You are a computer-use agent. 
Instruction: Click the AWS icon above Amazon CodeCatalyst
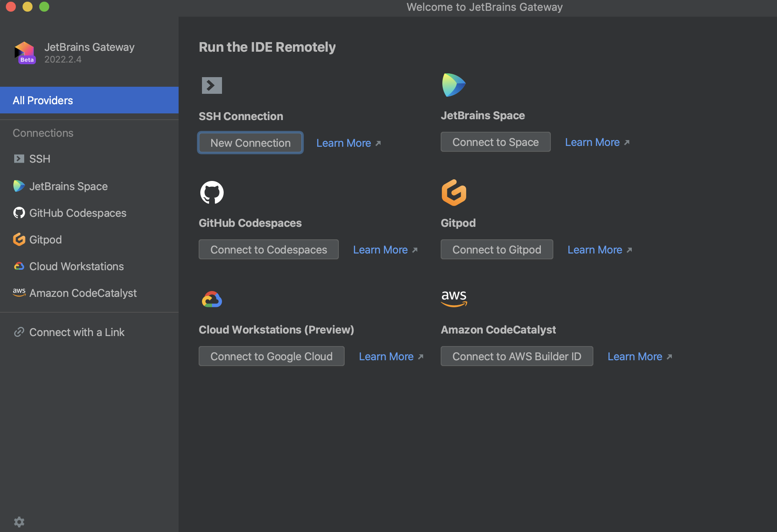(454, 299)
